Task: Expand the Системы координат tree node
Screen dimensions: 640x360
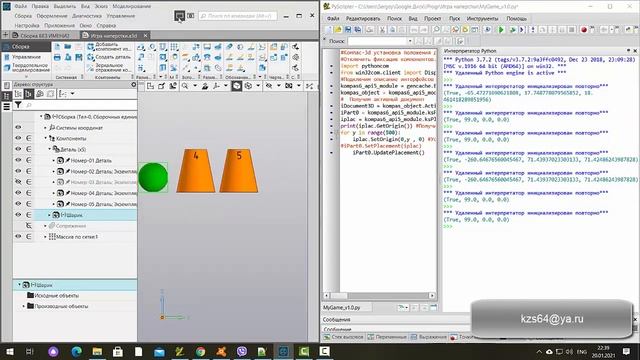Action: pyautogui.click(x=46, y=128)
